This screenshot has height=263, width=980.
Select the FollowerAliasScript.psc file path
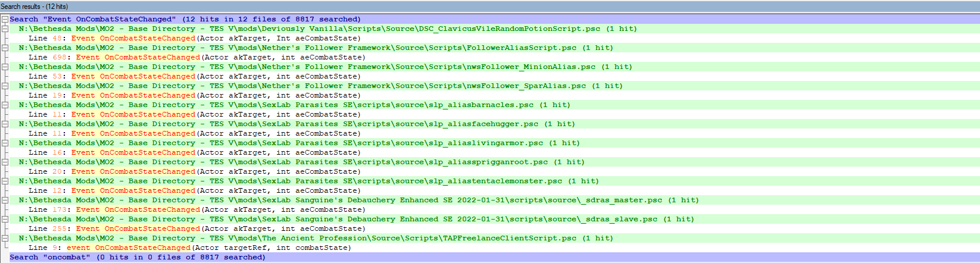pyautogui.click(x=316, y=48)
